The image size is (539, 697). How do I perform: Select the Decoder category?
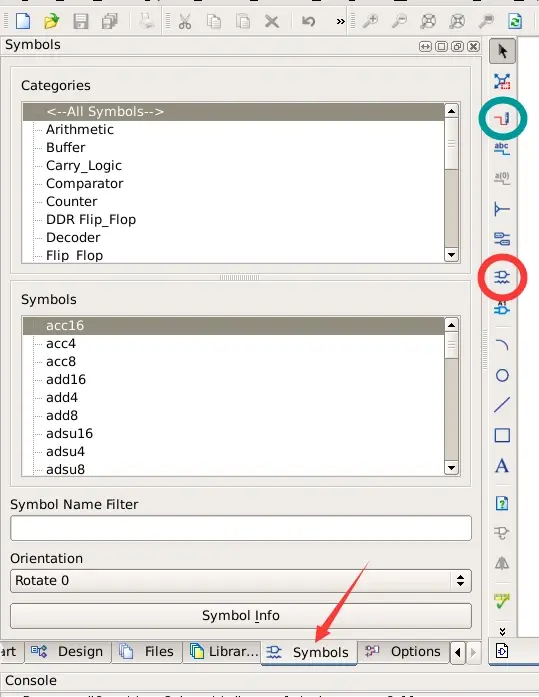click(x=73, y=237)
